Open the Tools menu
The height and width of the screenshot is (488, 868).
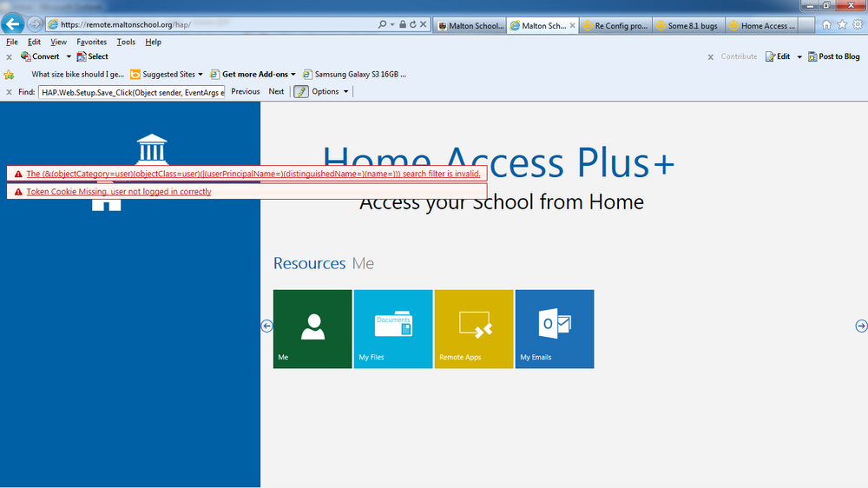coord(126,42)
